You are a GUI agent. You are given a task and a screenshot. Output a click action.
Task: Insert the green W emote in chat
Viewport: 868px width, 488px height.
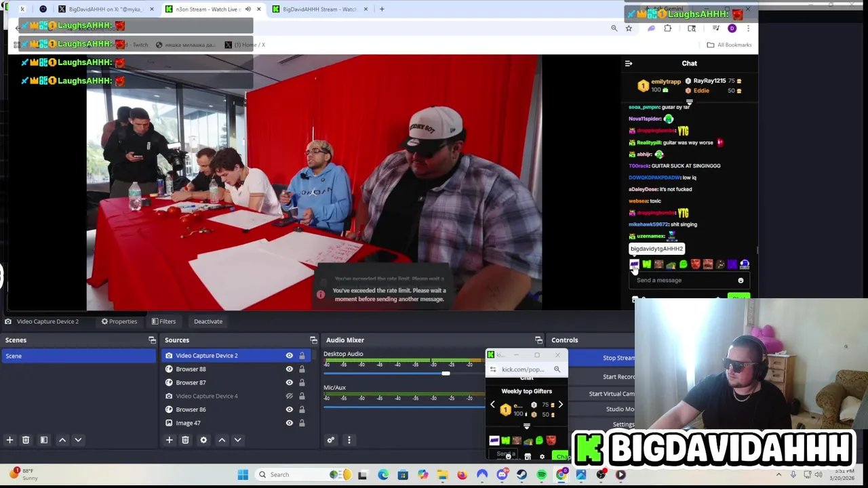(646, 264)
